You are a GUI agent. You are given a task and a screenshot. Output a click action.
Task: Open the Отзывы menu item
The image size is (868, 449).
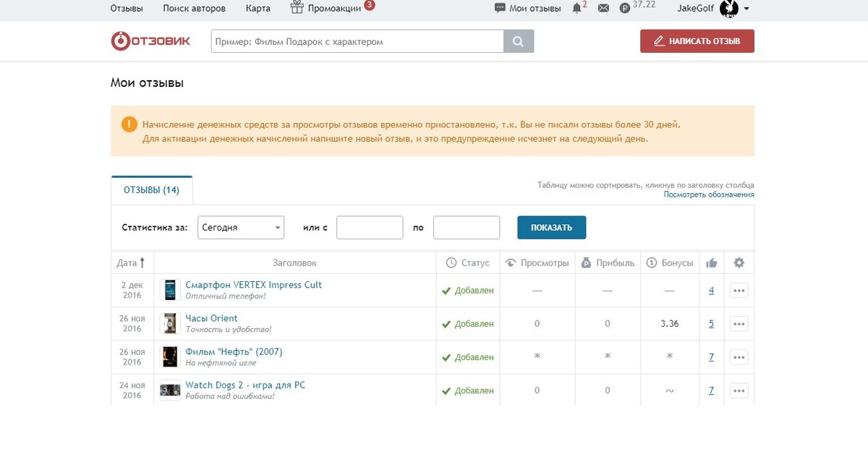coord(127,8)
